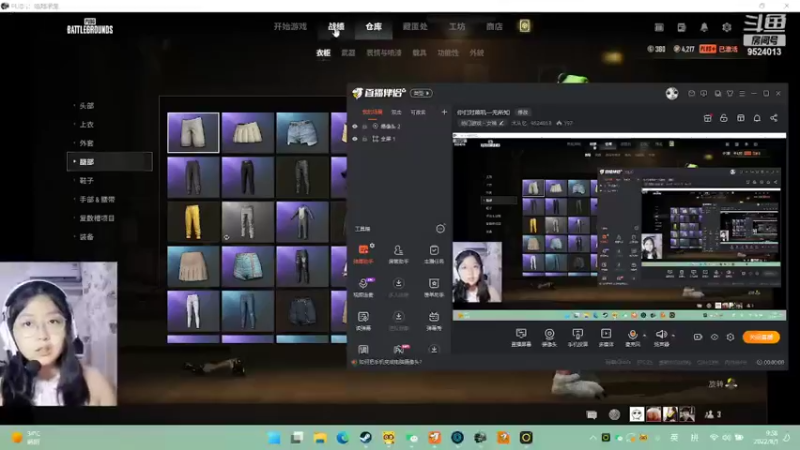Open Microsoft Edge from the taskbar
800x450 pixels.
(x=342, y=437)
